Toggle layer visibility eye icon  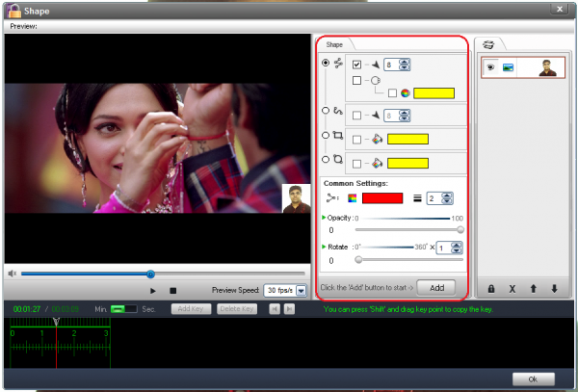coord(490,67)
